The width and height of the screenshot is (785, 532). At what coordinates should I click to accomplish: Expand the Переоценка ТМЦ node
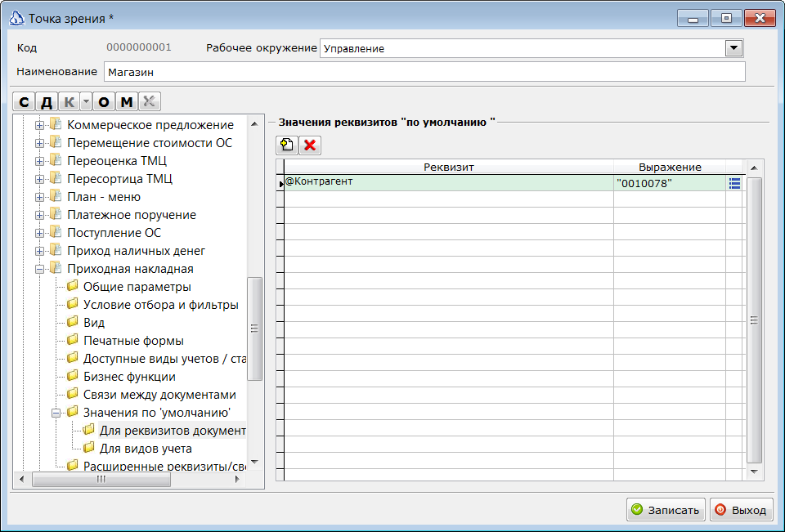point(39,161)
